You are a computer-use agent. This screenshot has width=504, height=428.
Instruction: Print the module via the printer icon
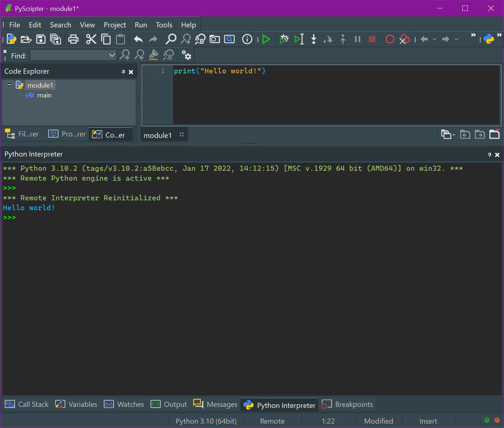(73, 39)
